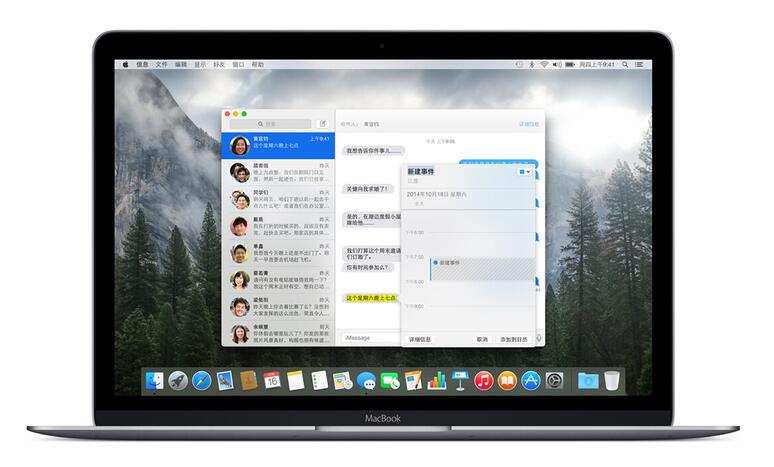The height and width of the screenshot is (467, 774).
Task: Open Keynote podium icon in Dock
Action: [x=460, y=381]
